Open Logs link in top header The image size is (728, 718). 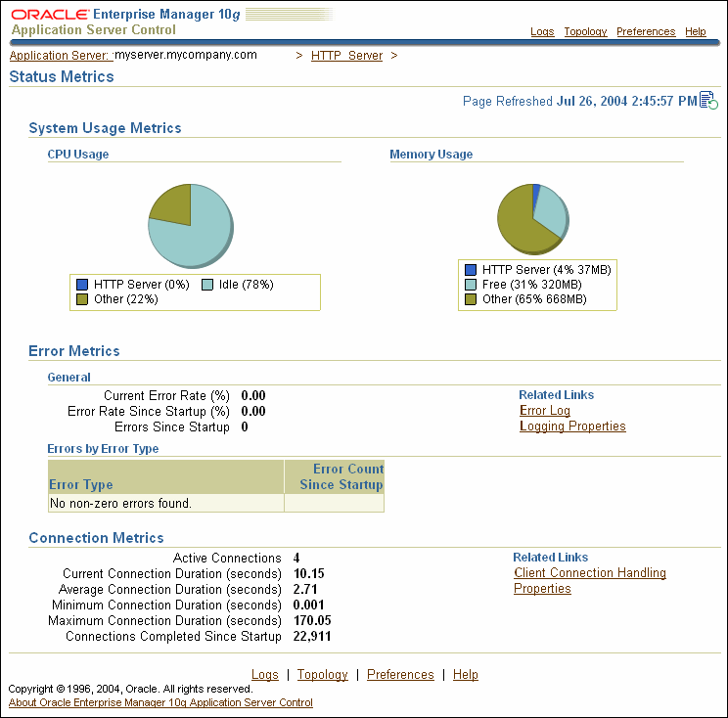pyautogui.click(x=542, y=31)
